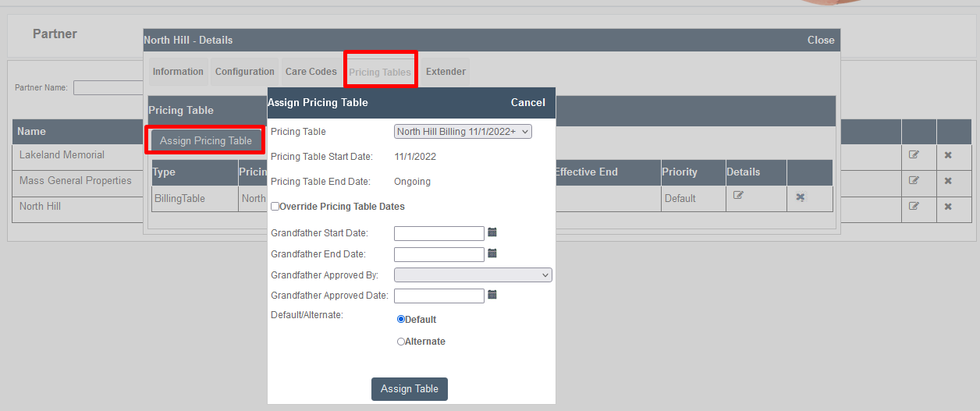The image size is (980, 411).
Task: Switch to the Configuration tab
Action: coord(245,72)
